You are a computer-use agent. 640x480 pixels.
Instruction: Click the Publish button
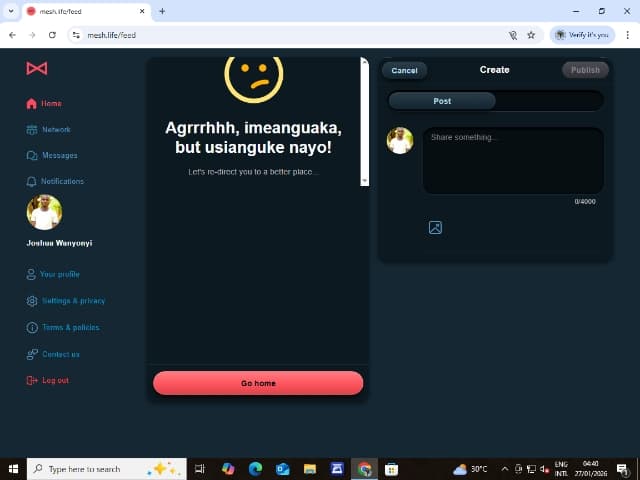tap(585, 70)
